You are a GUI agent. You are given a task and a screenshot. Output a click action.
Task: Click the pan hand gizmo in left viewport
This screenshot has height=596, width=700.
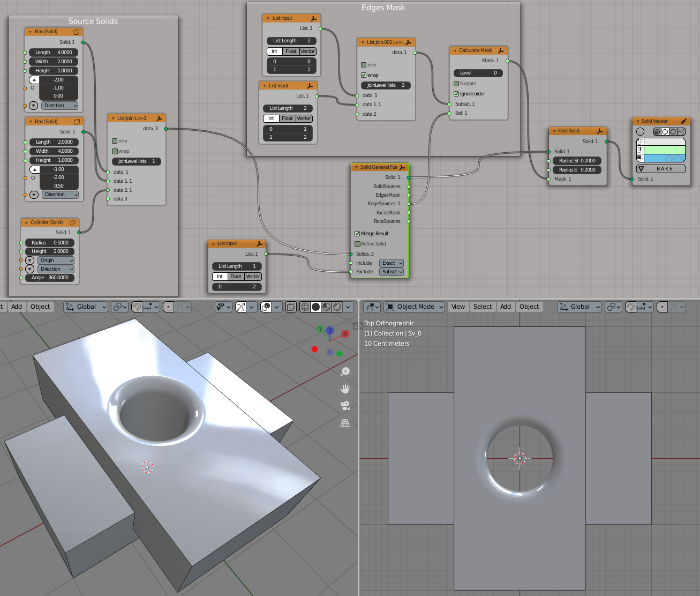click(345, 389)
